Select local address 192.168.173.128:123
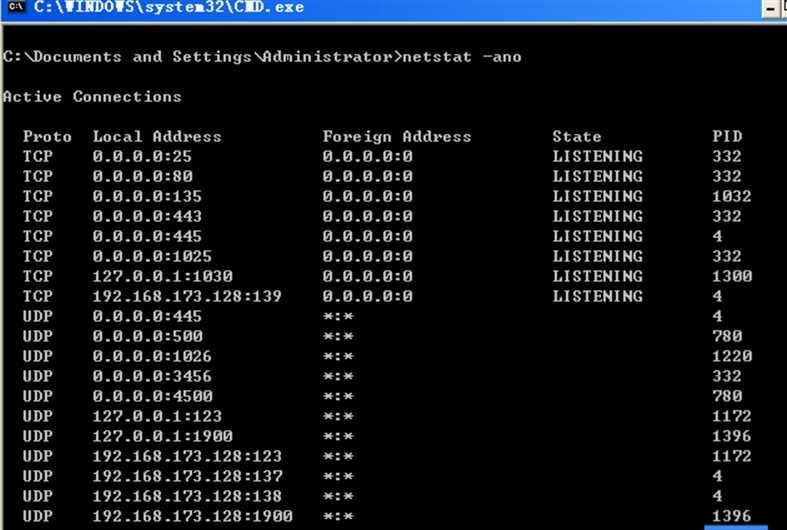Image resolution: width=787 pixels, height=530 pixels. tap(187, 456)
